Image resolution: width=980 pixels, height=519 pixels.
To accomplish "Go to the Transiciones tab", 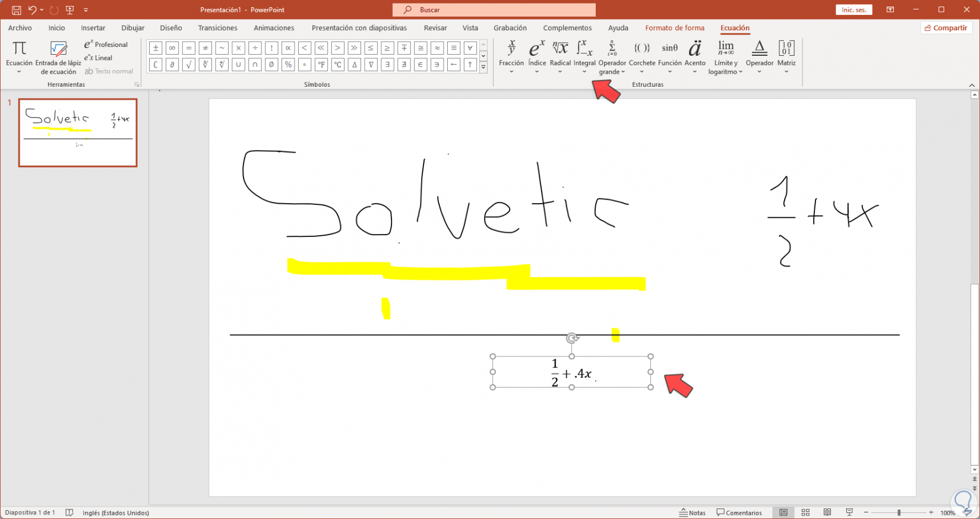I will coord(218,28).
